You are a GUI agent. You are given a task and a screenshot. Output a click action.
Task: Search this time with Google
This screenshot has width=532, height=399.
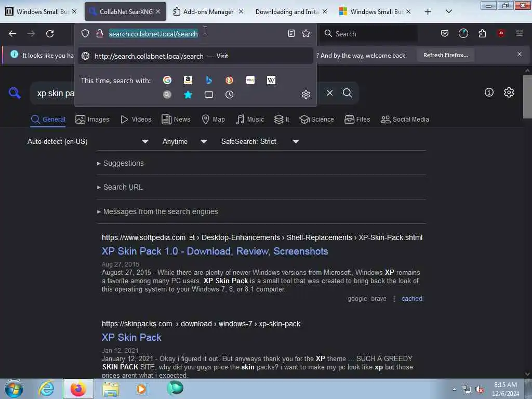click(x=167, y=80)
